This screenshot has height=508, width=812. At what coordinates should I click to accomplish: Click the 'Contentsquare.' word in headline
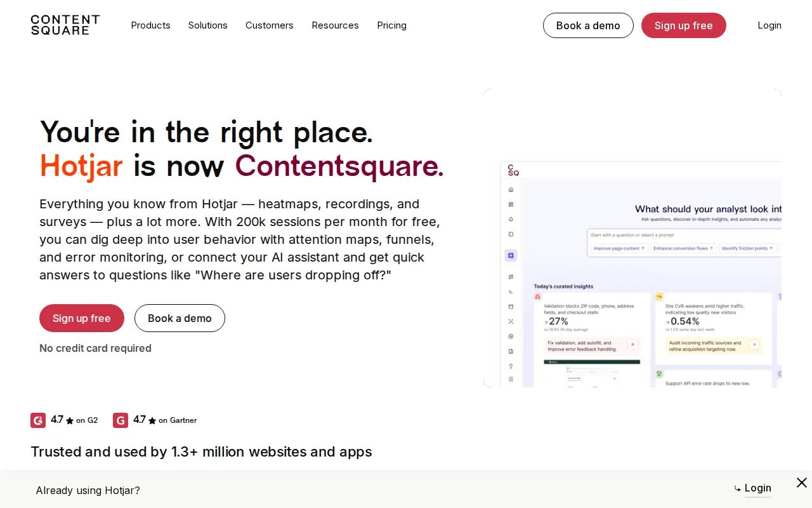[339, 166]
